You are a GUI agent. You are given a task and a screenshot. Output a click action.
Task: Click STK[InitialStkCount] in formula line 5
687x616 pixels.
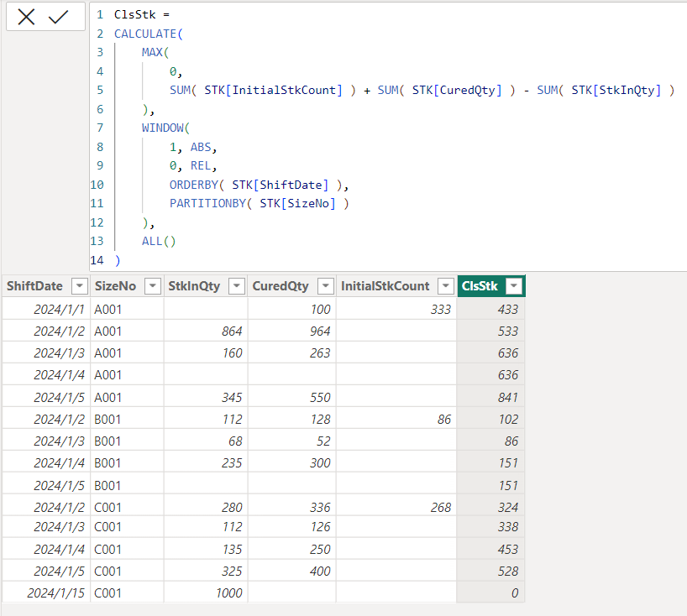click(x=273, y=90)
